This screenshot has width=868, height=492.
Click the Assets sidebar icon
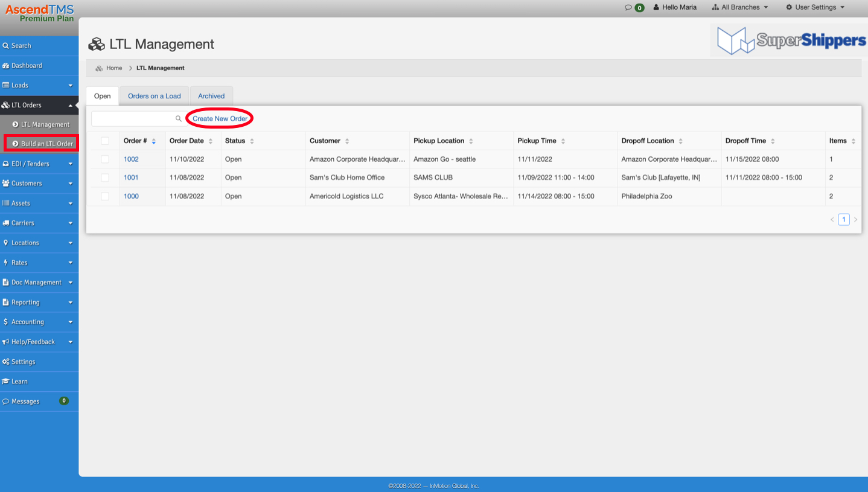point(5,203)
